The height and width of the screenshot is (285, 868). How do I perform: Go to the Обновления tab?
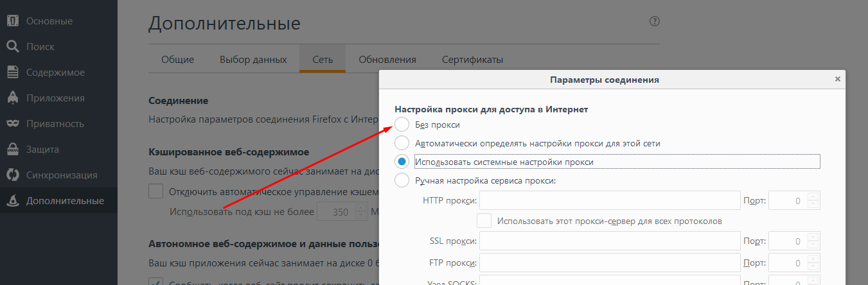387,60
